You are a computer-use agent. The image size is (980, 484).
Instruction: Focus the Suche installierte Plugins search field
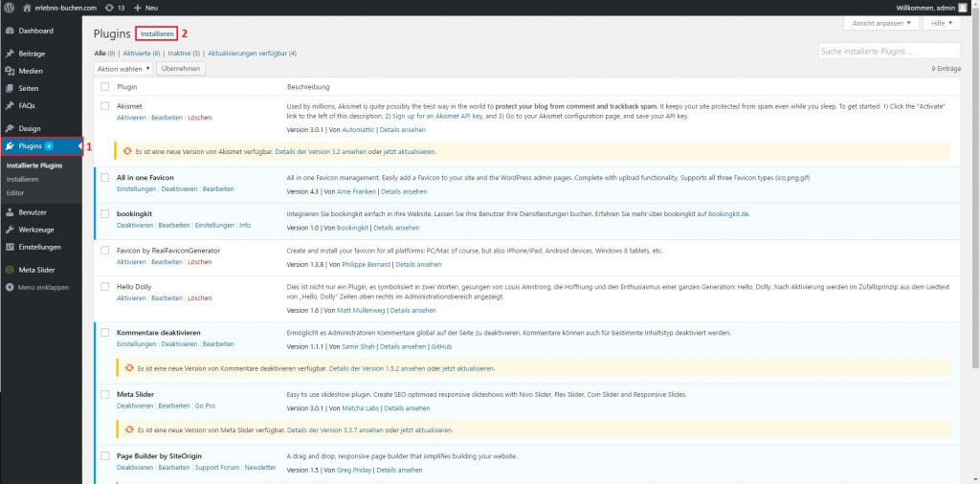pyautogui.click(x=889, y=52)
